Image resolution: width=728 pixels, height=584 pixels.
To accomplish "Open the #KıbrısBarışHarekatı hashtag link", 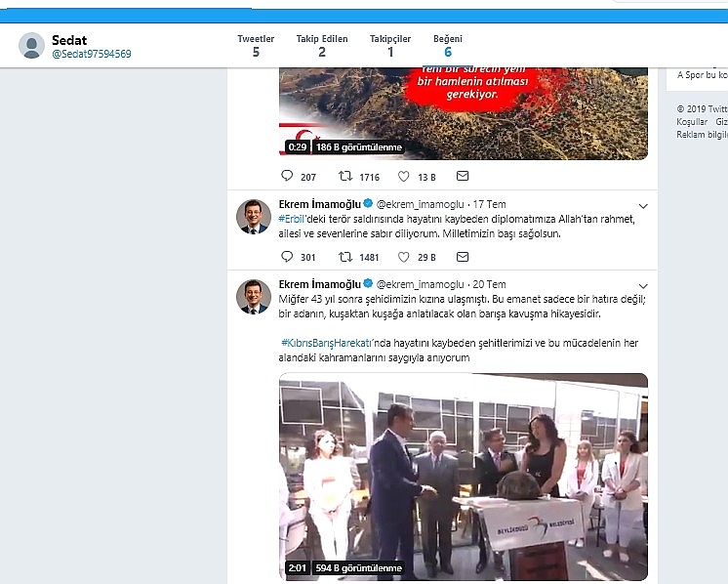I will tap(338, 345).
